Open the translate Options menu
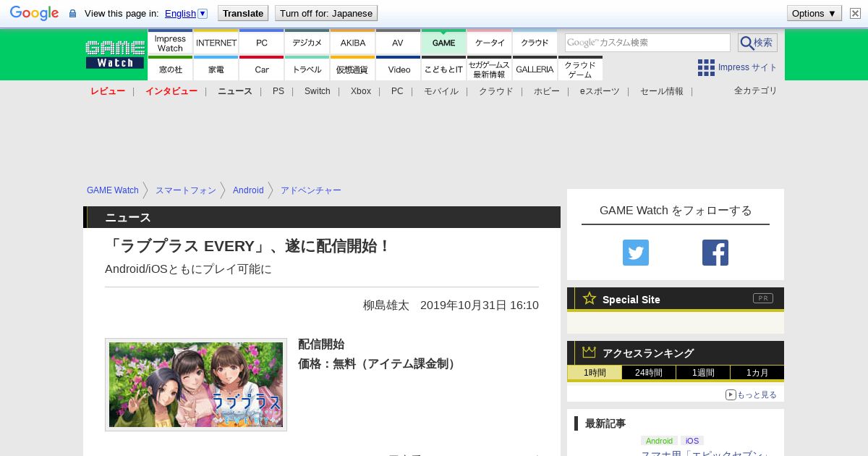 (x=814, y=13)
